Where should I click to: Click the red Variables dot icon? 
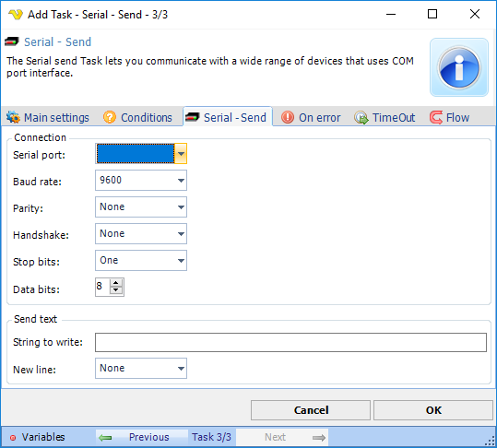click(x=13, y=438)
